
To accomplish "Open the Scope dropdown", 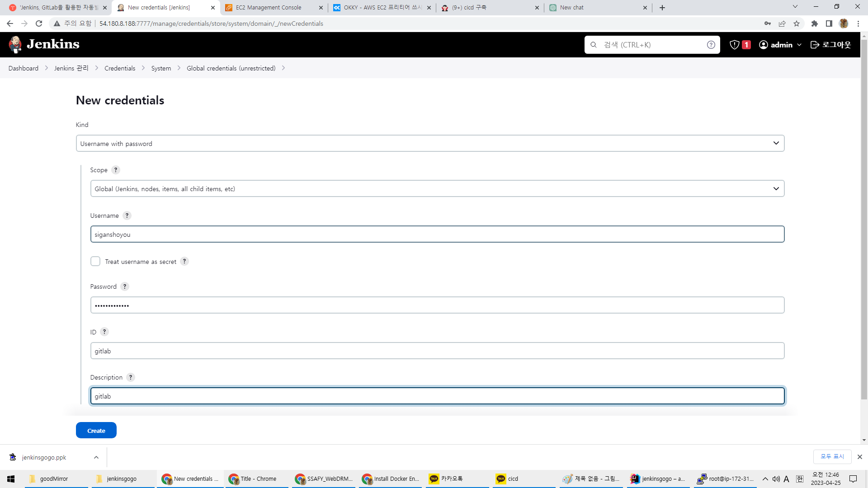I will pyautogui.click(x=437, y=188).
